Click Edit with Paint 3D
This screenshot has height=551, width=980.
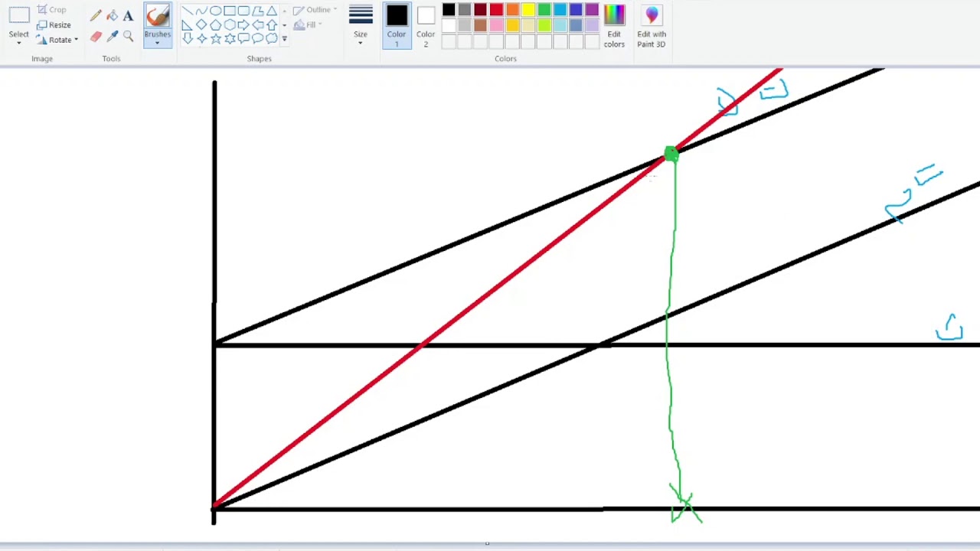coord(652,25)
